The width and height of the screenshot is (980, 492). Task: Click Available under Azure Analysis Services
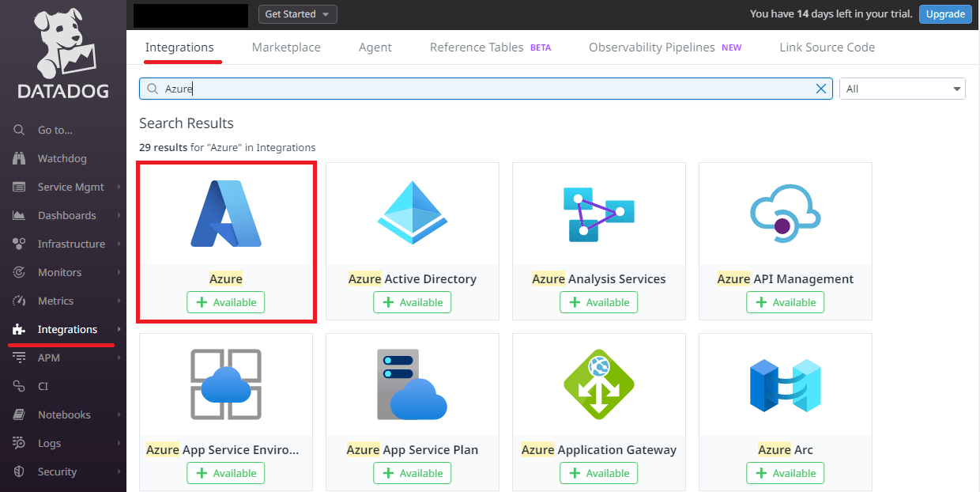coord(599,302)
